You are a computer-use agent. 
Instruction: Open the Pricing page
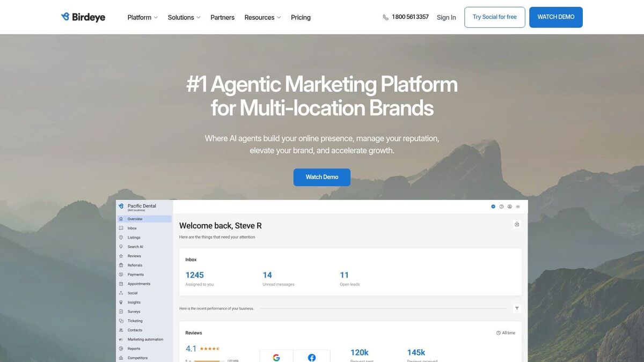(301, 17)
